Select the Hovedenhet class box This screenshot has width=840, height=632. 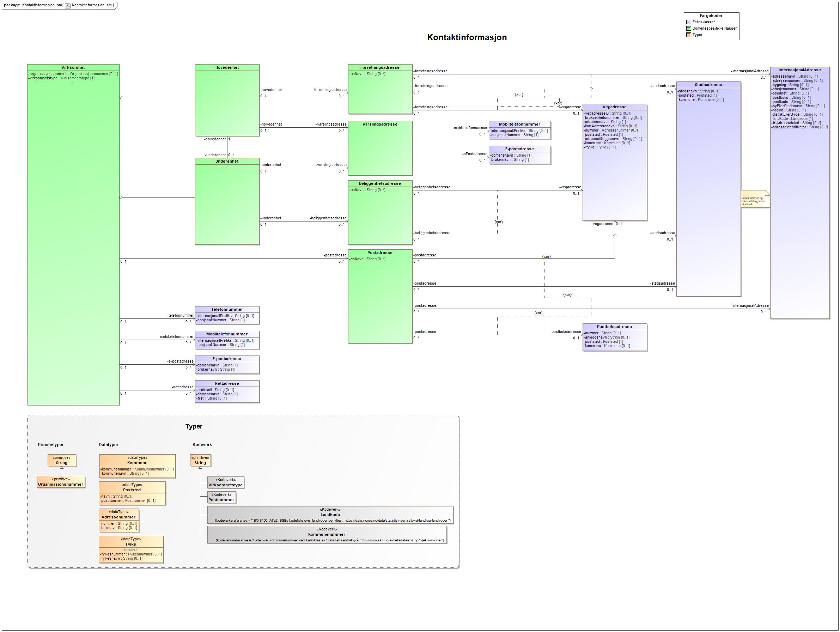(x=227, y=100)
